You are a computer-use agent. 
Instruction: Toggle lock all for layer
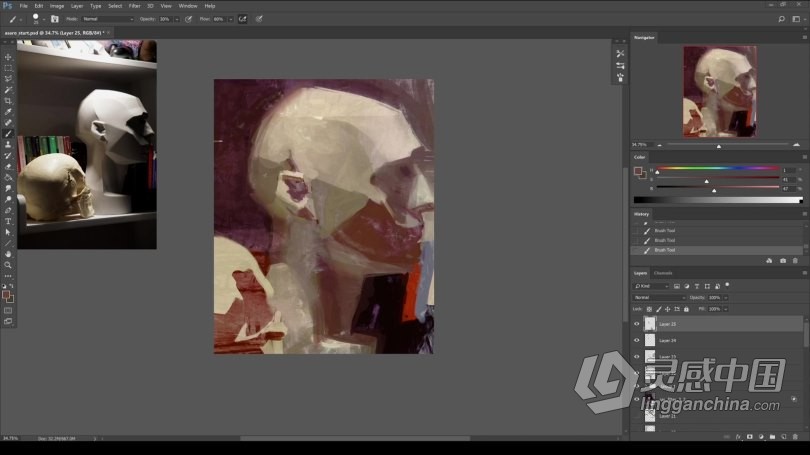click(686, 309)
